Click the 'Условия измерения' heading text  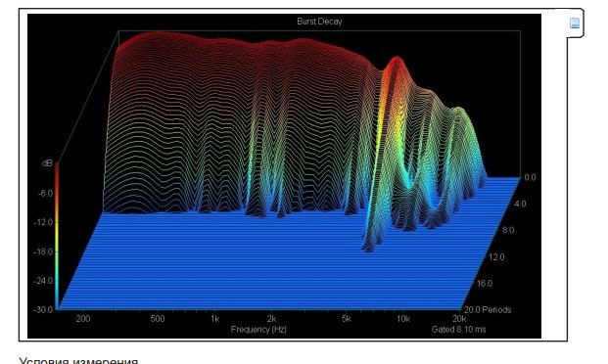[78, 360]
